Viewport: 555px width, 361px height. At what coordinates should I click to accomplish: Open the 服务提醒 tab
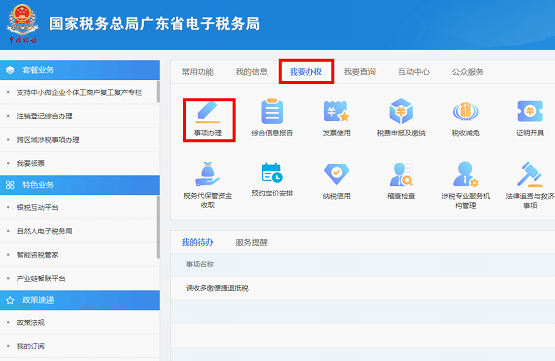tap(252, 242)
